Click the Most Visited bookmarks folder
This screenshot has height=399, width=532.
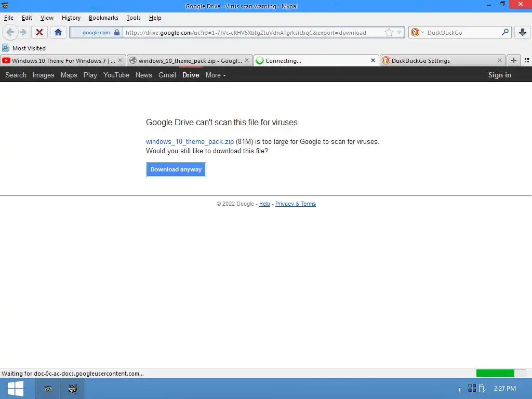(24, 48)
